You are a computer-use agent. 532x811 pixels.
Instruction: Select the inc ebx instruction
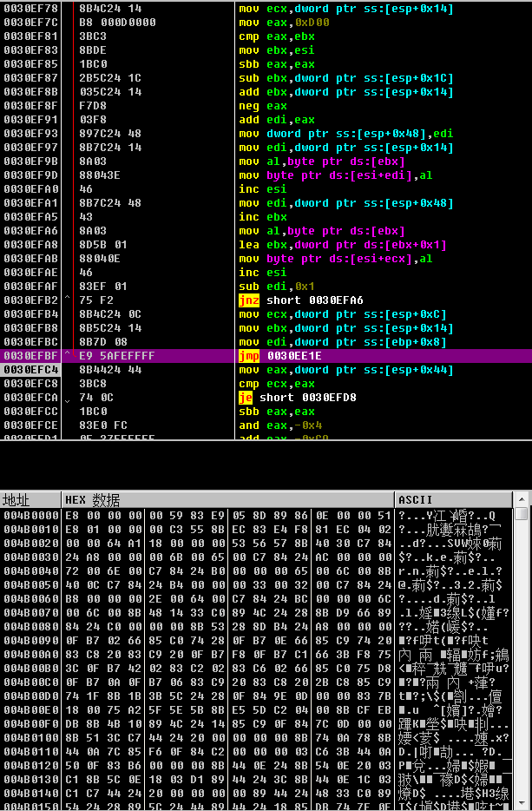click(263, 217)
